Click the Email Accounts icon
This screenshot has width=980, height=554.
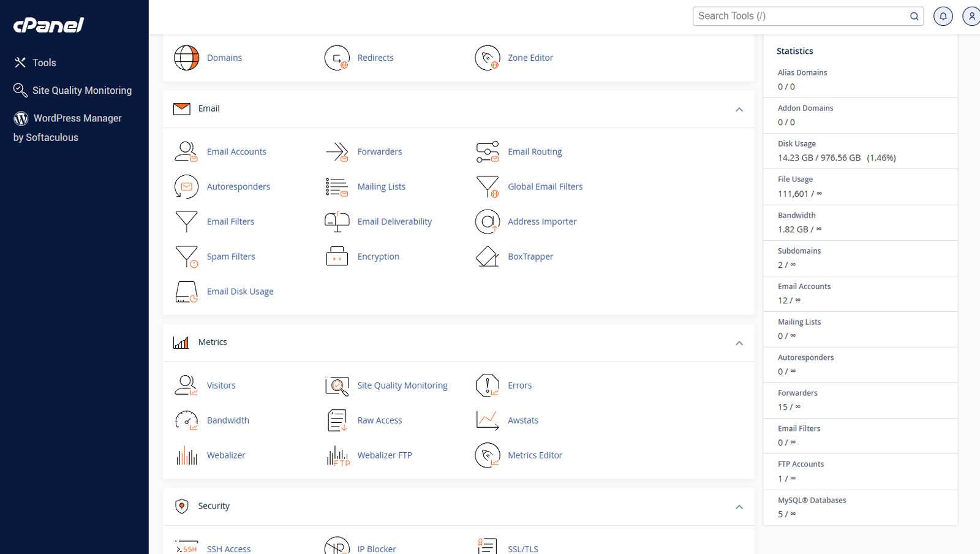tap(186, 151)
